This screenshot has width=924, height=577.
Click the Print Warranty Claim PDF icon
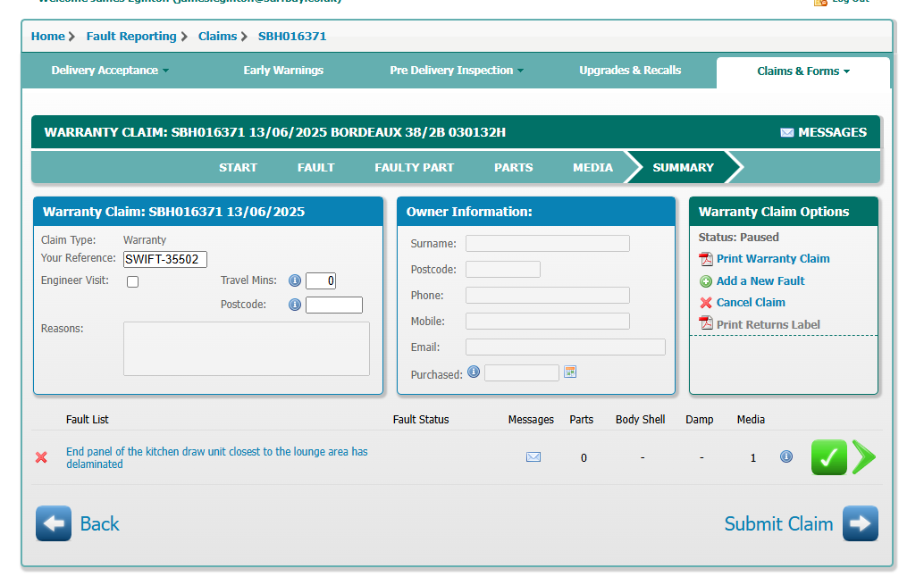coord(705,259)
